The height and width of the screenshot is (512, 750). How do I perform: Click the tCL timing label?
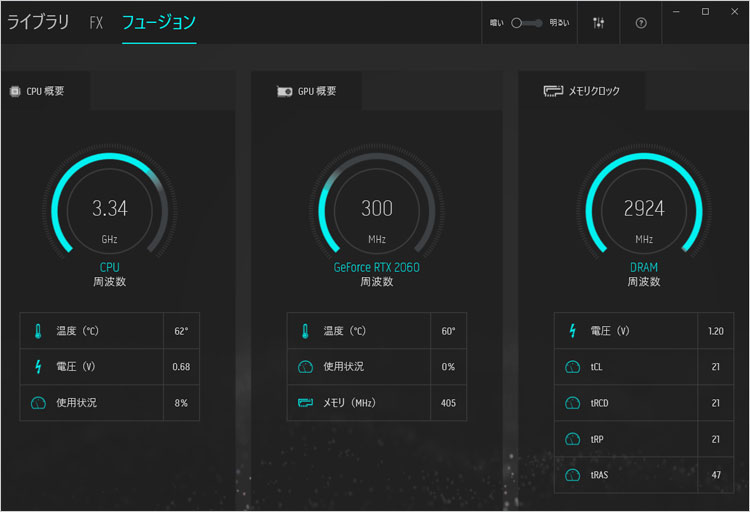point(596,367)
